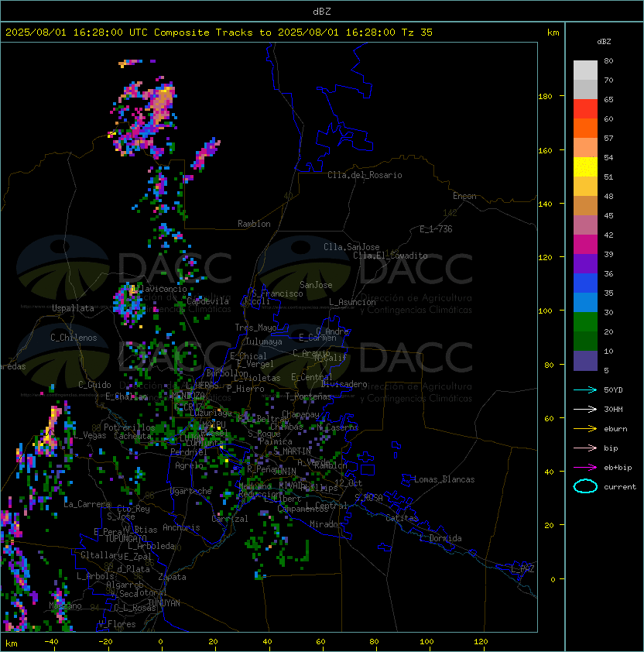Click the 'Tz 35' value in header
The width and height of the screenshot is (644, 652).
pos(417,33)
